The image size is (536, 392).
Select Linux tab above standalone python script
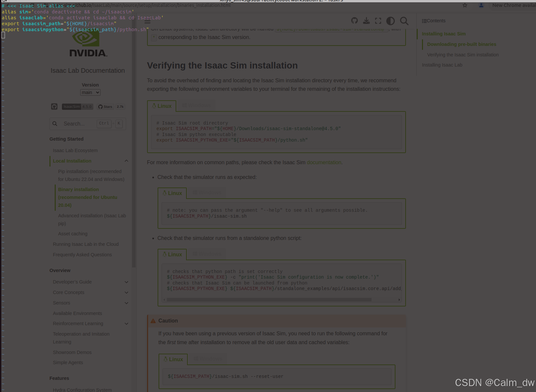pos(172,254)
